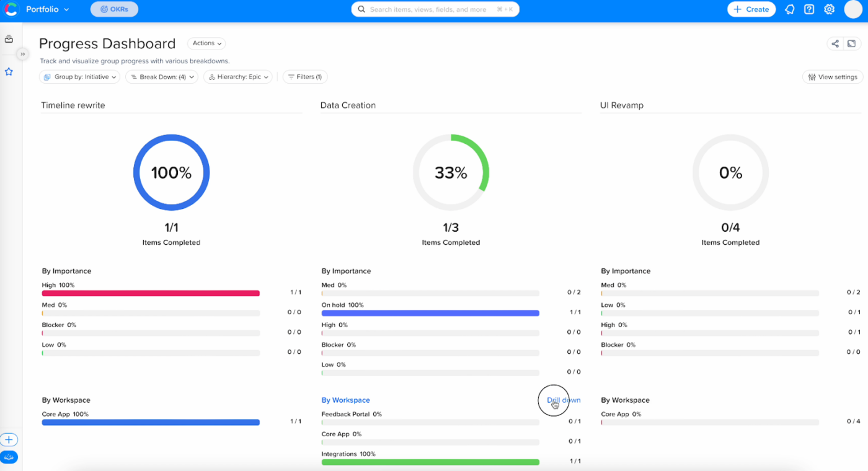Open the help question mark icon
The width and height of the screenshot is (868, 471).
tap(809, 9)
